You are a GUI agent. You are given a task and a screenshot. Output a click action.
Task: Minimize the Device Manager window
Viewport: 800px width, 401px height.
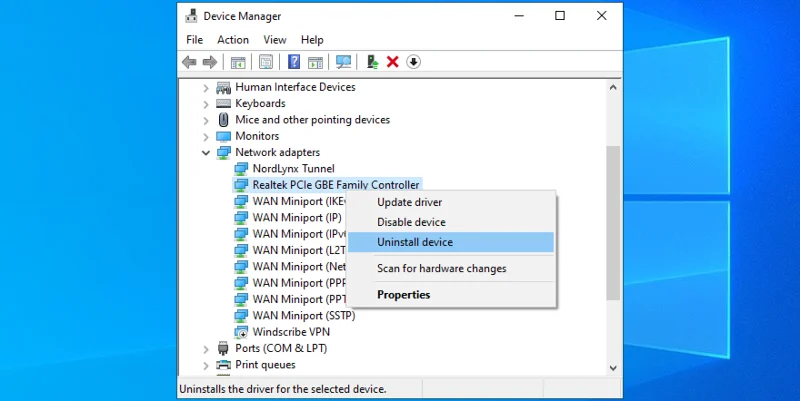(x=519, y=16)
